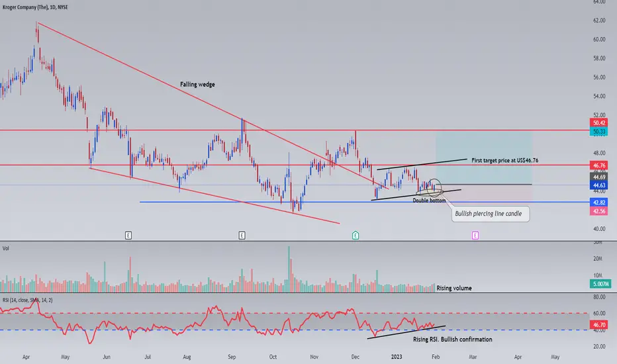
Task: Click the cyan 50.33 price label
Action: [x=598, y=132]
